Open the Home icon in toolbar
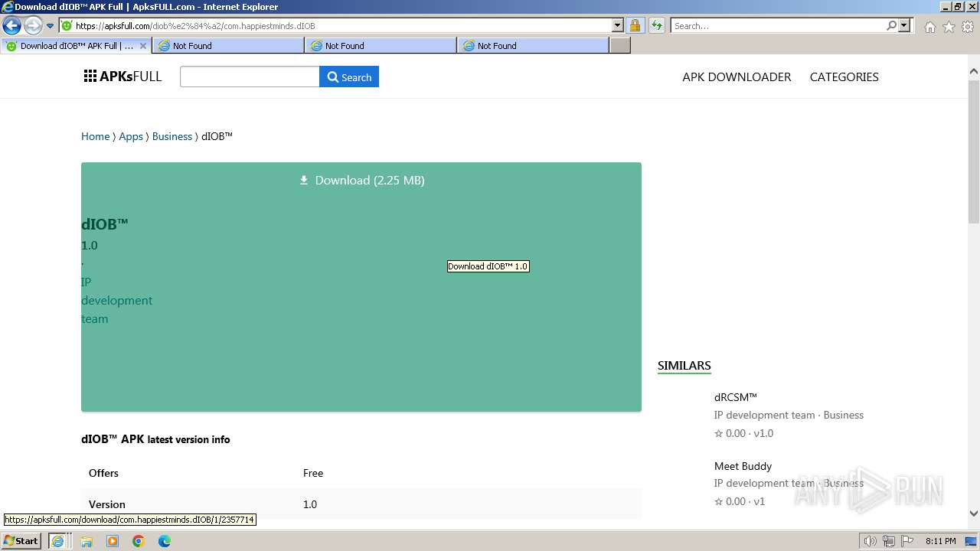980x551 pixels. point(929,27)
